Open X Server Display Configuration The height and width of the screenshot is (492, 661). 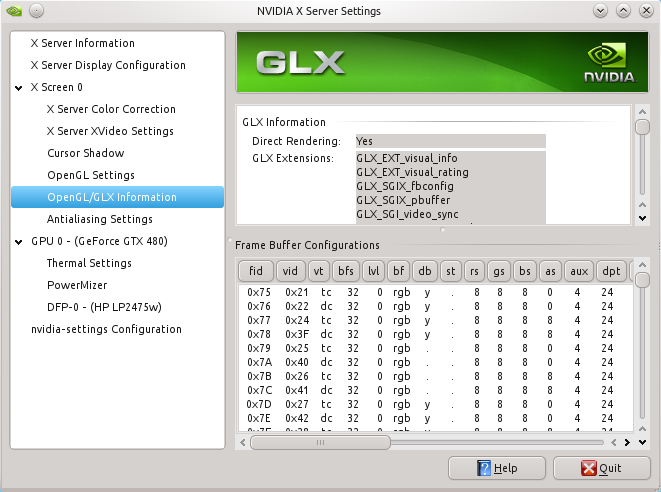(108, 65)
